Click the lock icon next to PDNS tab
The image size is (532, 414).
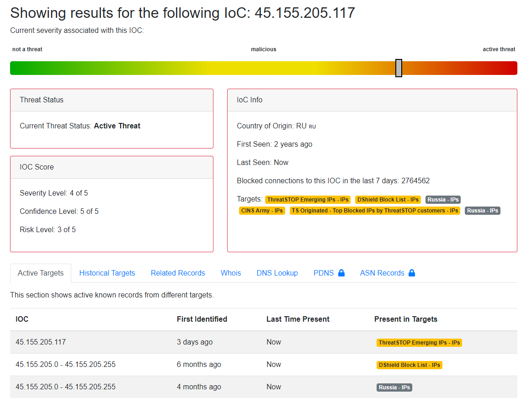click(x=342, y=272)
